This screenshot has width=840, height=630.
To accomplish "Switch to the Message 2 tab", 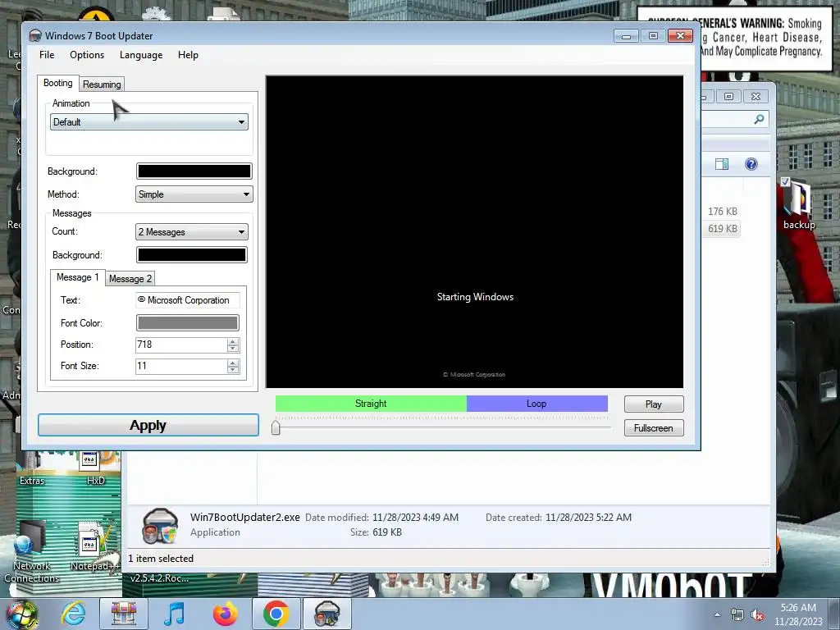I will (130, 279).
